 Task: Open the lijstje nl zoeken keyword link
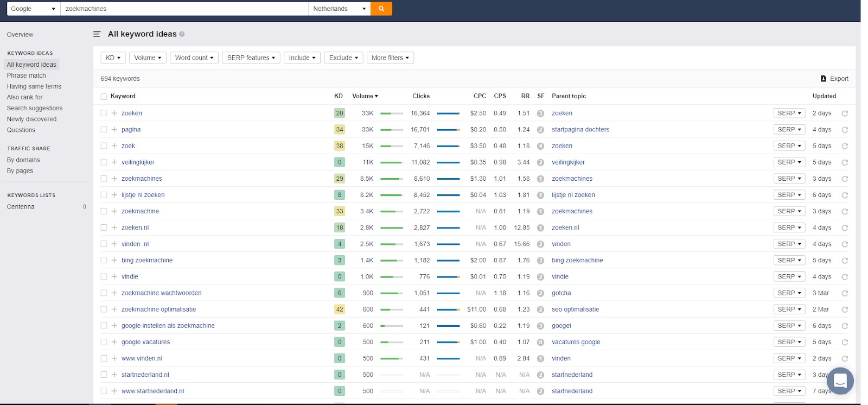point(143,195)
